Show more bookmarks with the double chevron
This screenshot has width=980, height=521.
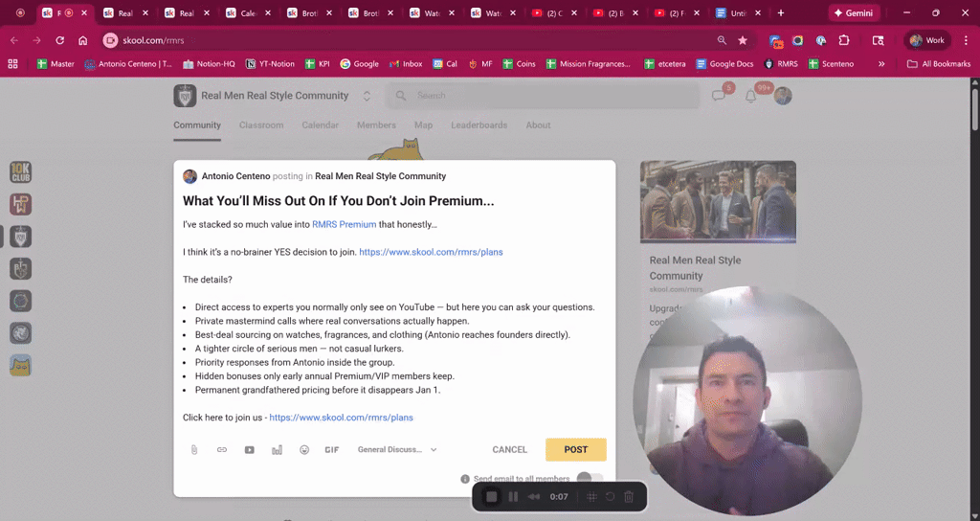tap(881, 64)
